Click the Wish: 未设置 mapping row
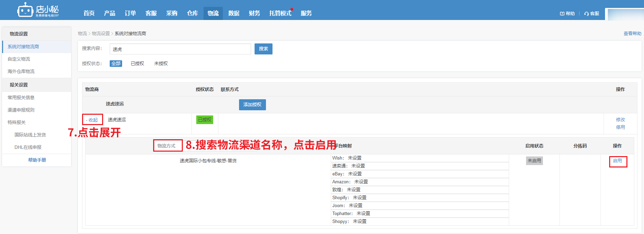644x234 pixels. click(420, 158)
